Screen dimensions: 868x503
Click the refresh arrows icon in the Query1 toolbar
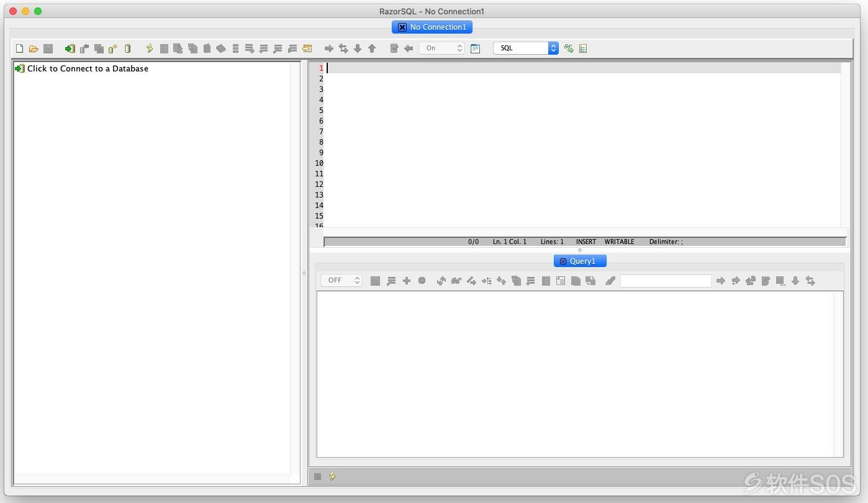tap(441, 281)
